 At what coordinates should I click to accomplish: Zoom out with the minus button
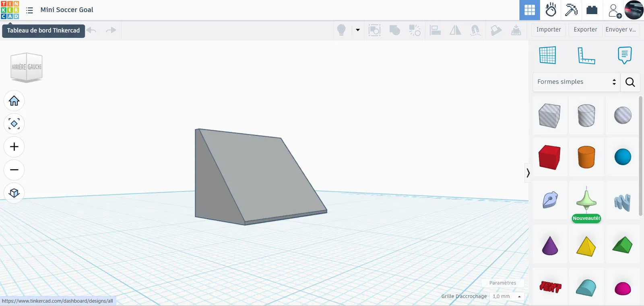point(14,170)
